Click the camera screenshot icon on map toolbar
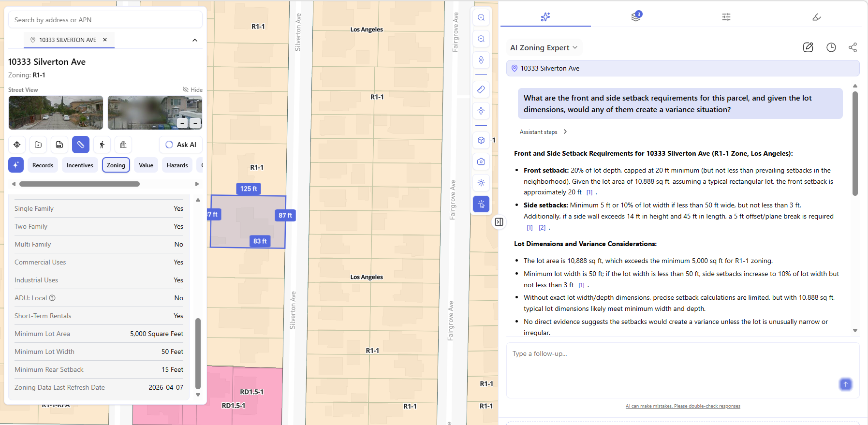Viewport: 868px width, 425px height. click(481, 161)
